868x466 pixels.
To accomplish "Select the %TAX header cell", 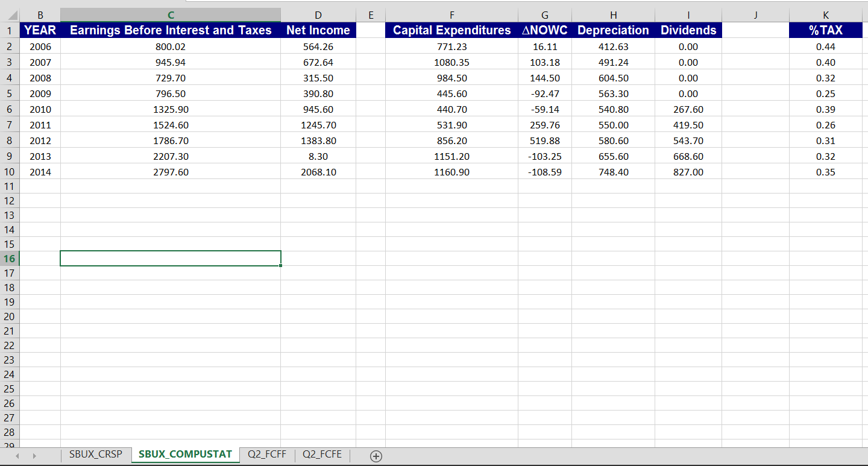I will point(826,30).
